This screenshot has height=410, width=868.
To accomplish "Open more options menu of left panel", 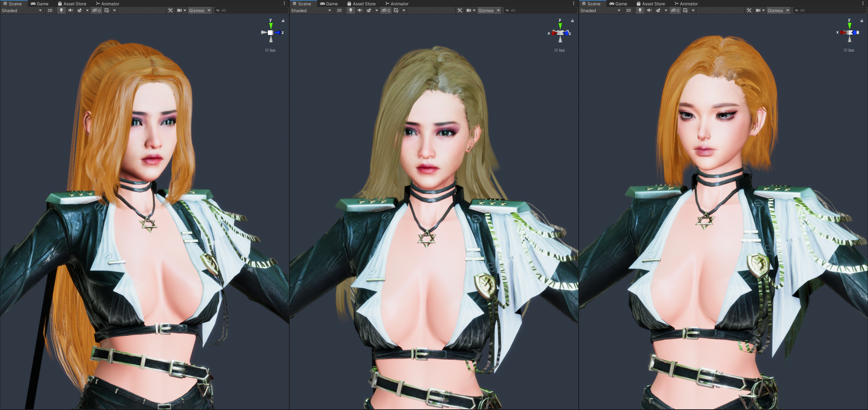I will tap(284, 4).
